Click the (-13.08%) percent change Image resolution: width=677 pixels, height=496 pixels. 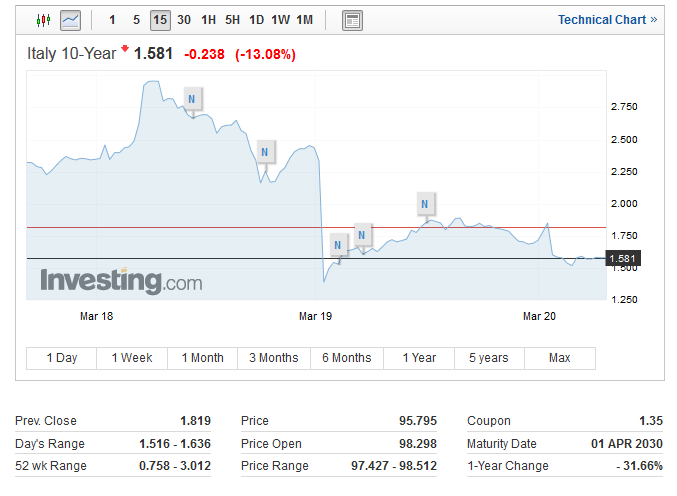point(265,54)
